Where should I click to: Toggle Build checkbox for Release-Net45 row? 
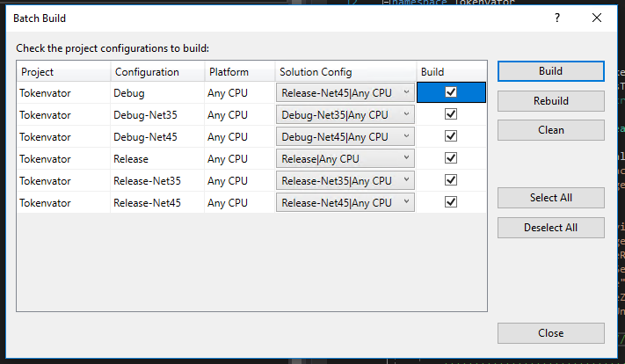pos(451,202)
